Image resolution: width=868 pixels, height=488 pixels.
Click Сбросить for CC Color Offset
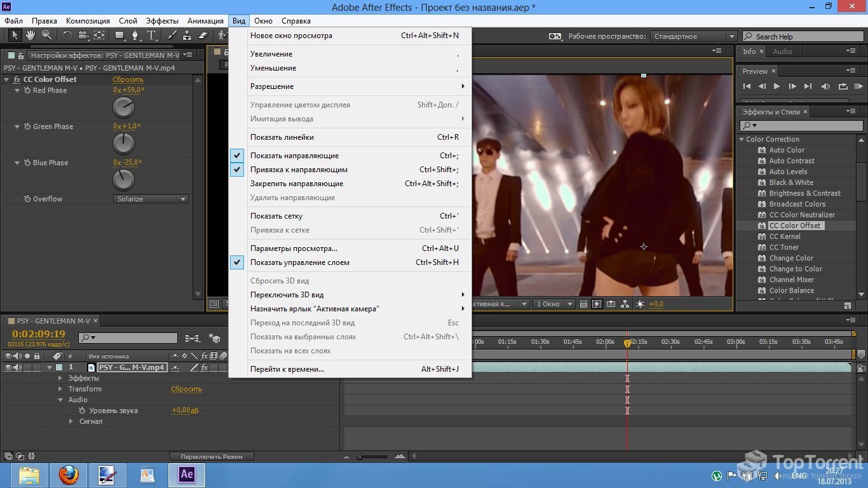(128, 79)
